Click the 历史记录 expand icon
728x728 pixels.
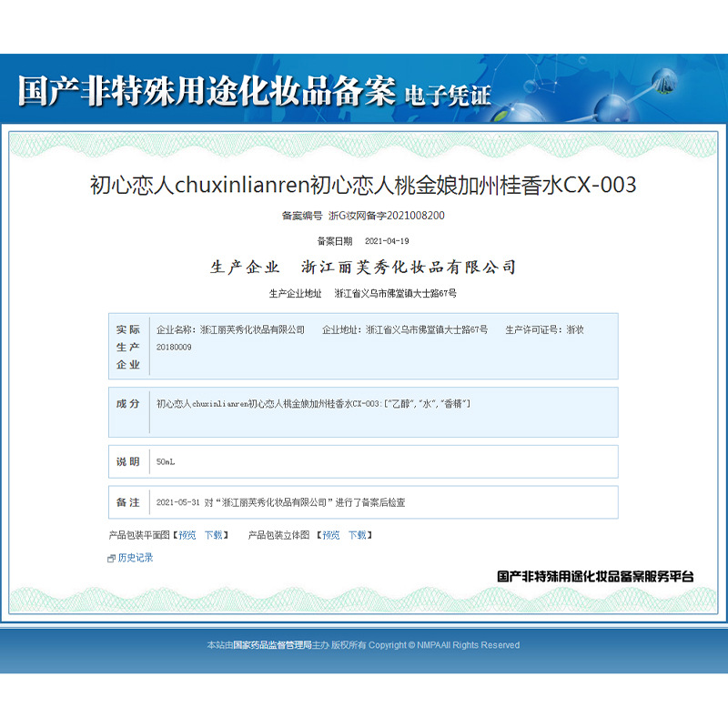pyautogui.click(x=111, y=558)
